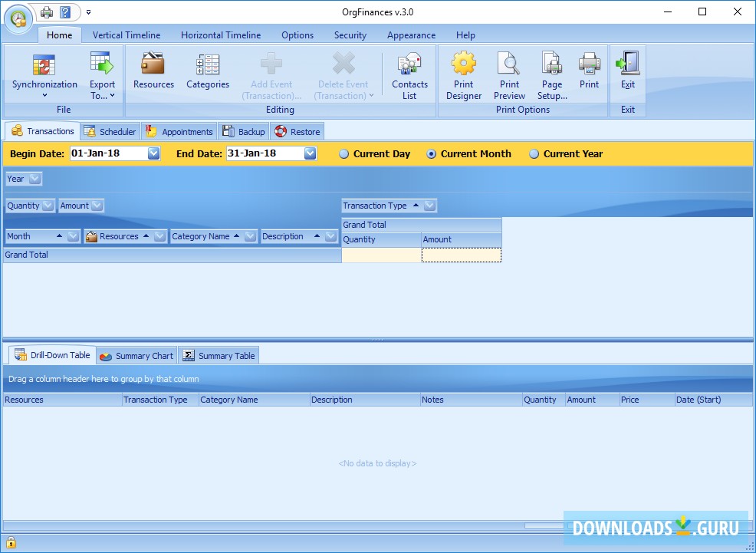This screenshot has height=553, width=756.
Task: Click the Print ribbon icon
Action: (589, 71)
